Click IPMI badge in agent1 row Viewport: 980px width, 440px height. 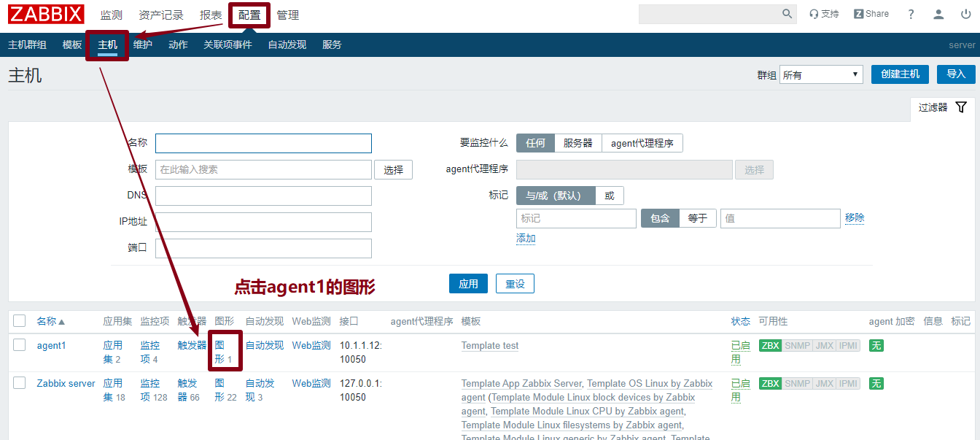848,345
